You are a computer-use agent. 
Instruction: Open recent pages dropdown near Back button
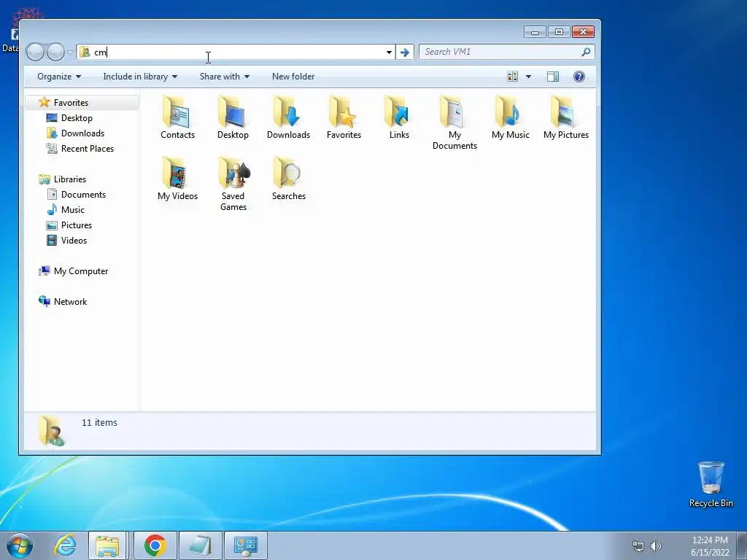[70, 52]
